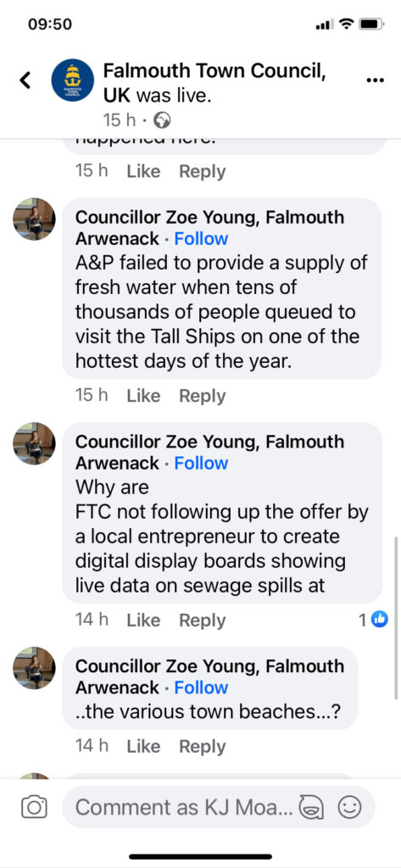Image resolution: width=401 pixels, height=868 pixels.
Task: Reply to the Tall Ships water comment
Action: pyautogui.click(x=203, y=396)
